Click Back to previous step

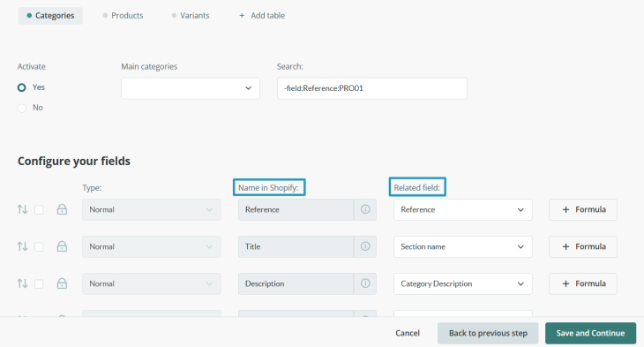pyautogui.click(x=488, y=333)
